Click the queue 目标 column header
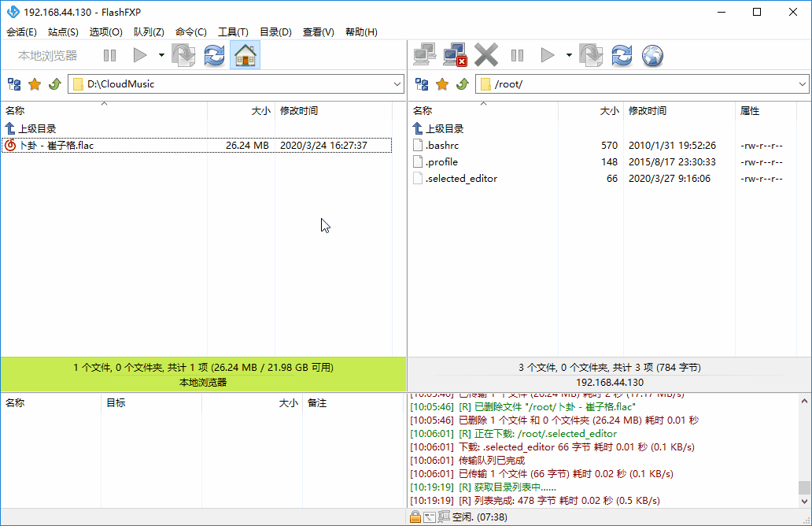Viewport: 812px width, 526px height. pos(151,402)
